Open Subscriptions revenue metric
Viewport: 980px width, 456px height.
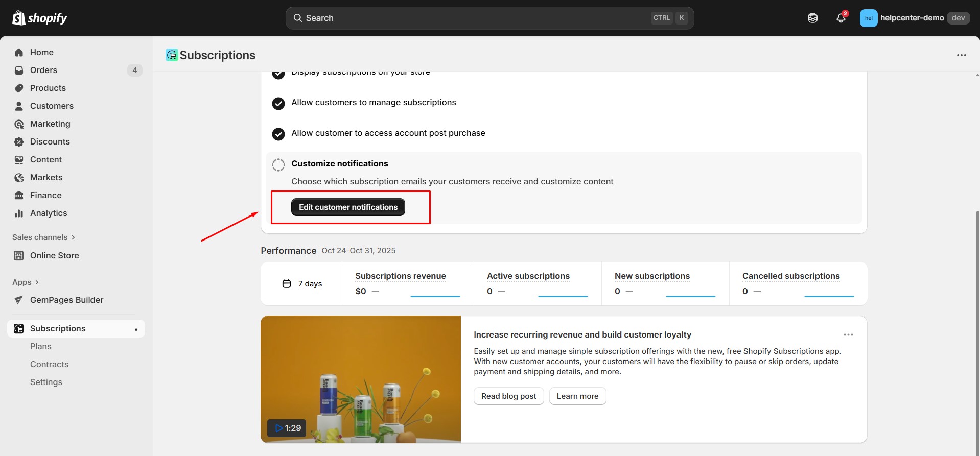point(401,276)
